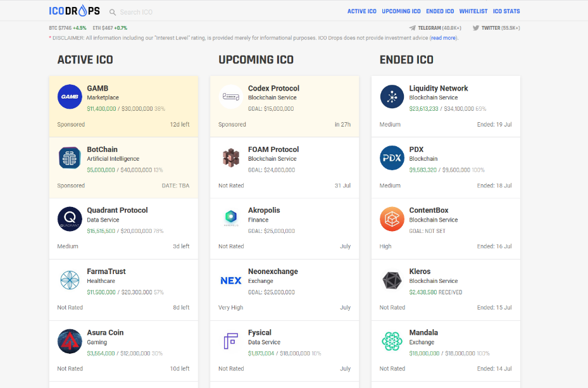Click the Fysical logo icon
The image size is (588, 388).
pos(231,341)
